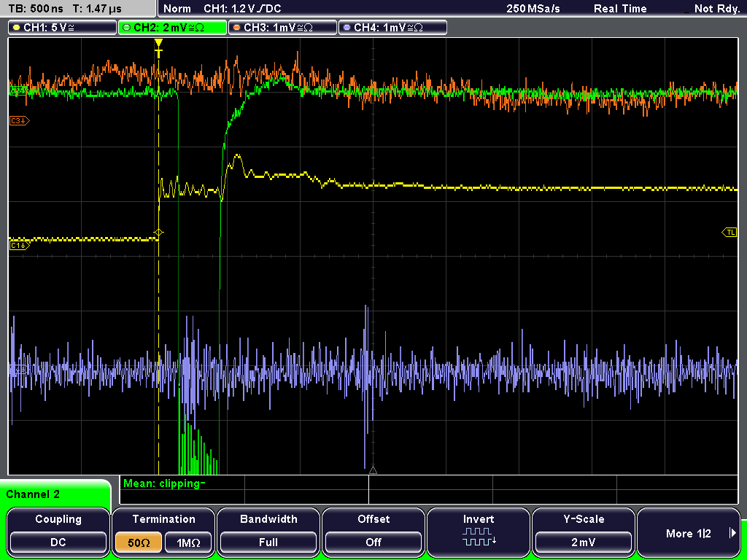Click the T: 1.47 µs trigger time readout
Viewport: 747px width, 560px height.
click(97, 9)
